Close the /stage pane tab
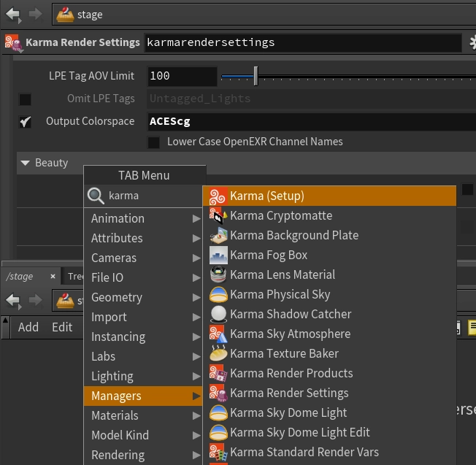The width and height of the screenshot is (476, 465). click(x=53, y=277)
